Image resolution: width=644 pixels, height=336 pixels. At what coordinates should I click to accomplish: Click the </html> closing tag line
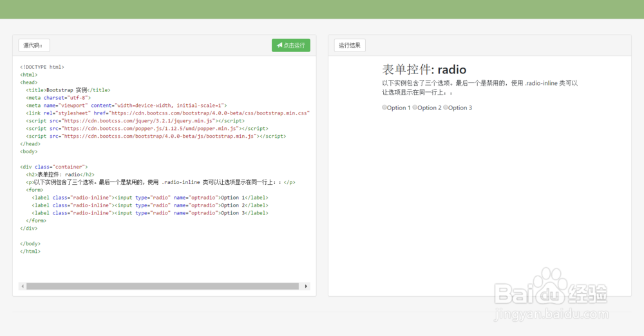click(30, 252)
